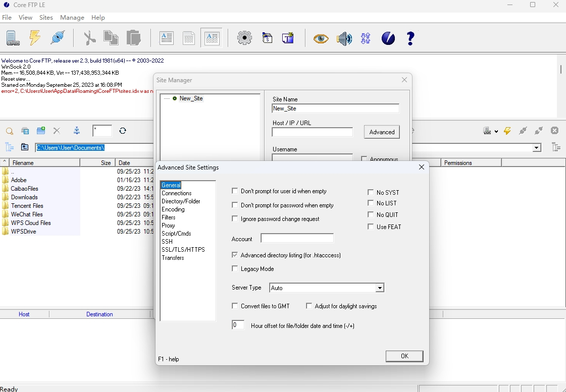Select the Help question mark icon
Viewport: 566px width, 392px height.
coord(410,37)
